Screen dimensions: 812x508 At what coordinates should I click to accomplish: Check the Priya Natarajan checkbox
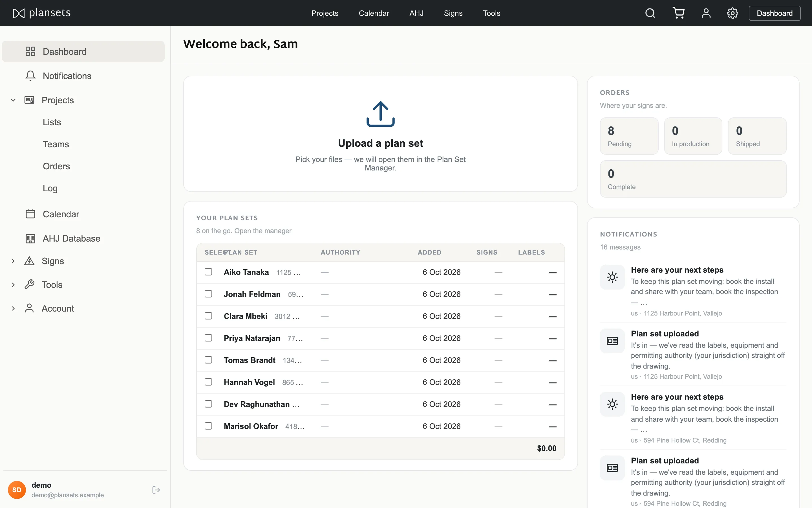pyautogui.click(x=208, y=338)
